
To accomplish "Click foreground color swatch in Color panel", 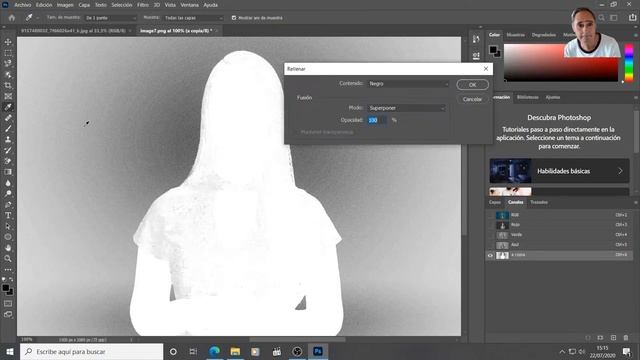I will pos(493,49).
